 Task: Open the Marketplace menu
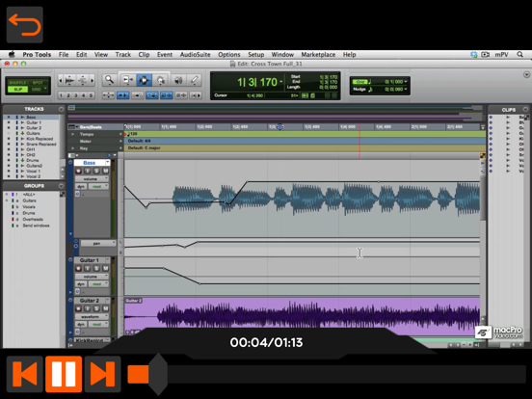tap(318, 55)
